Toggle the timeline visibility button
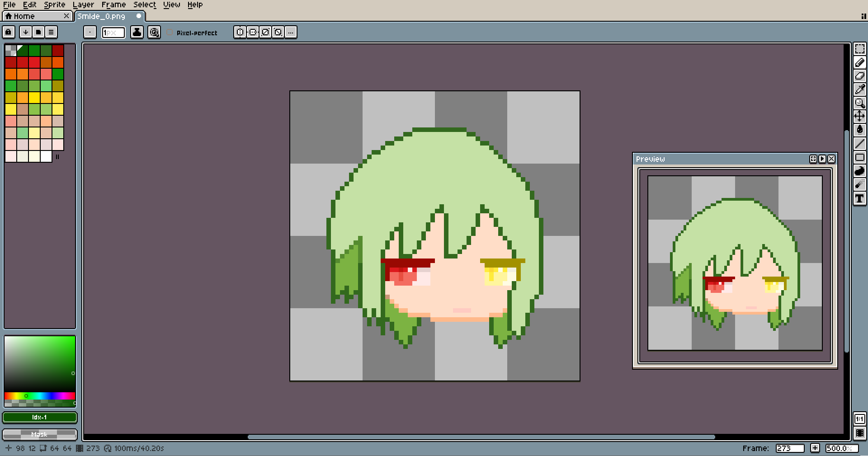Image resolution: width=868 pixels, height=456 pixels. [x=859, y=433]
